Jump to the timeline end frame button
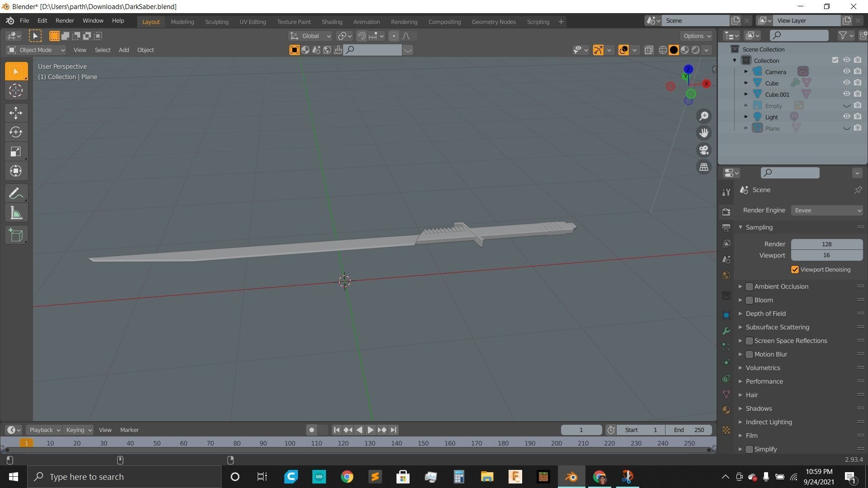868x488 pixels. (394, 430)
